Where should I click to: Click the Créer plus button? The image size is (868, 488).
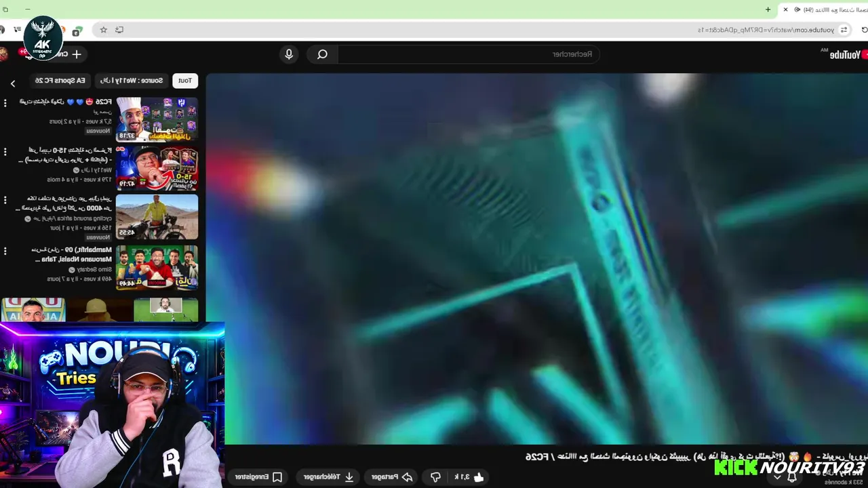68,54
